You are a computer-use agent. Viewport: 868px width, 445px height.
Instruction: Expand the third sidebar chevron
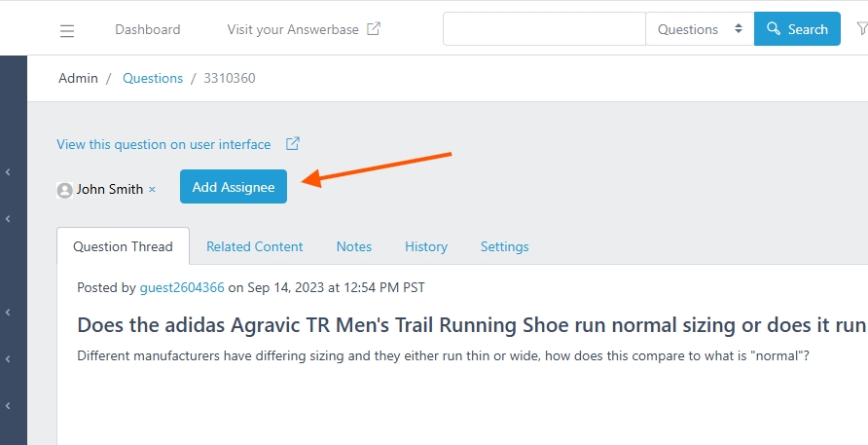point(8,313)
